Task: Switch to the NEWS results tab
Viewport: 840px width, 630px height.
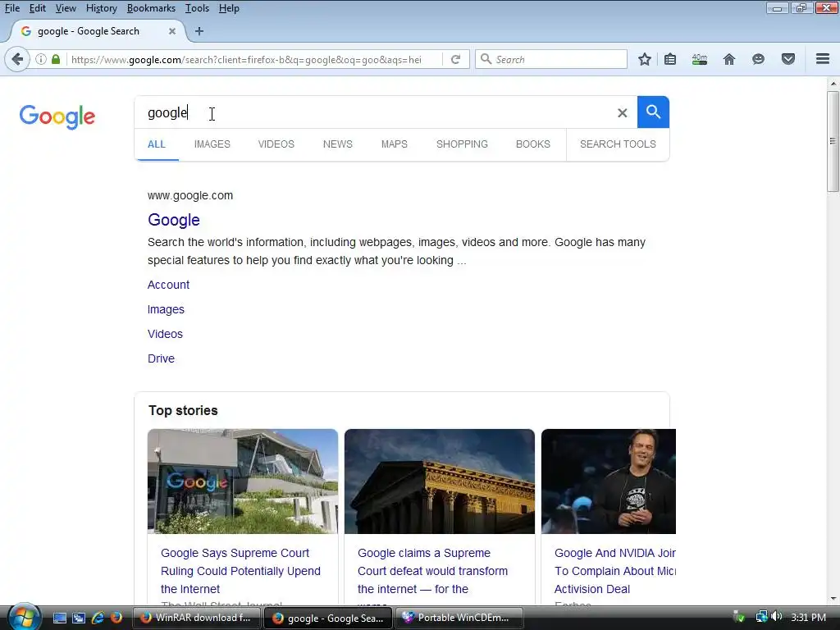Action: pyautogui.click(x=337, y=144)
